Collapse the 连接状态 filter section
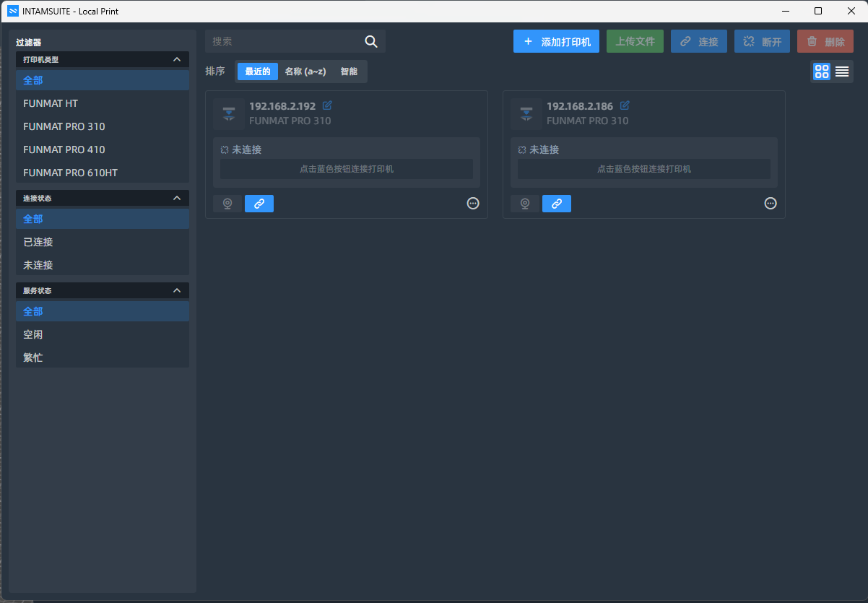Viewport: 868px width, 603px height. [177, 198]
